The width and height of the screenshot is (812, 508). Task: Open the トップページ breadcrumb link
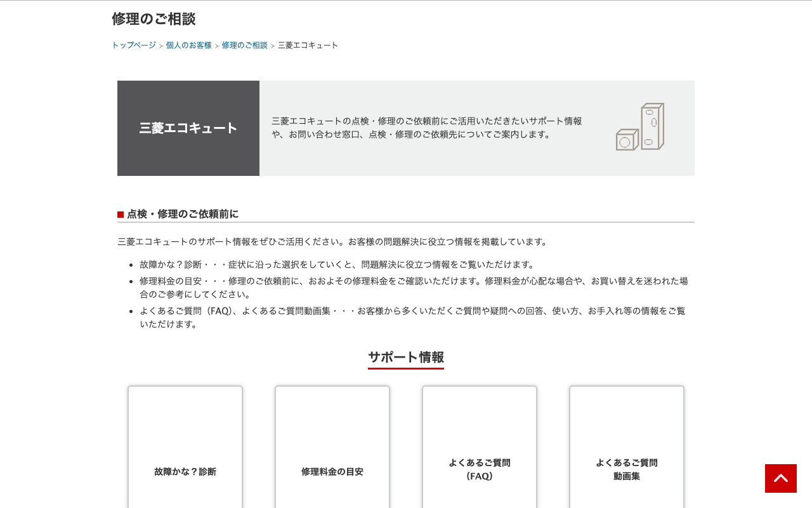(x=134, y=45)
